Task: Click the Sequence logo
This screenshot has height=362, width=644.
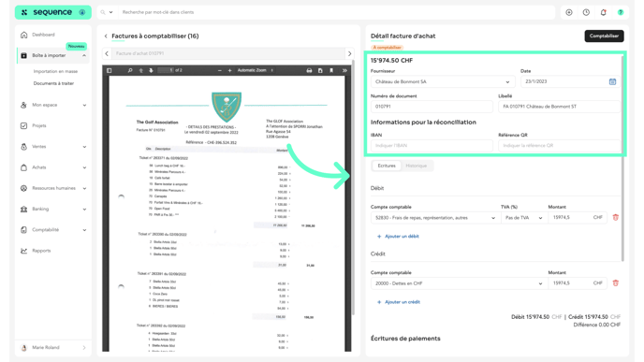Action: [x=53, y=12]
